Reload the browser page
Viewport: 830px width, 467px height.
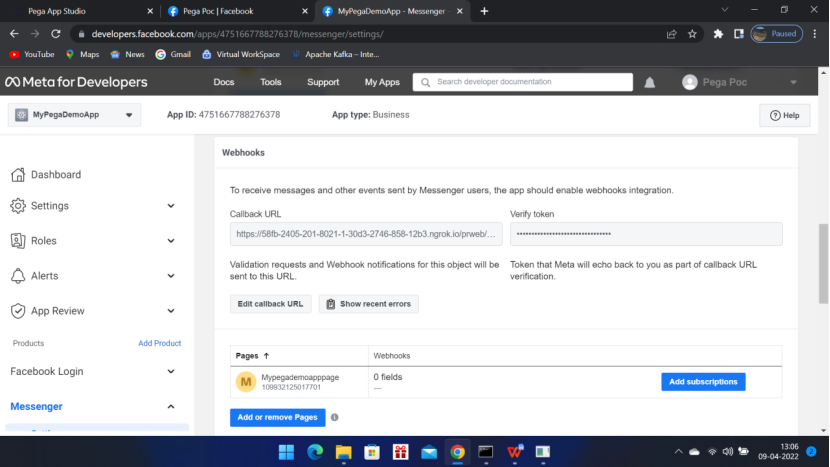56,34
